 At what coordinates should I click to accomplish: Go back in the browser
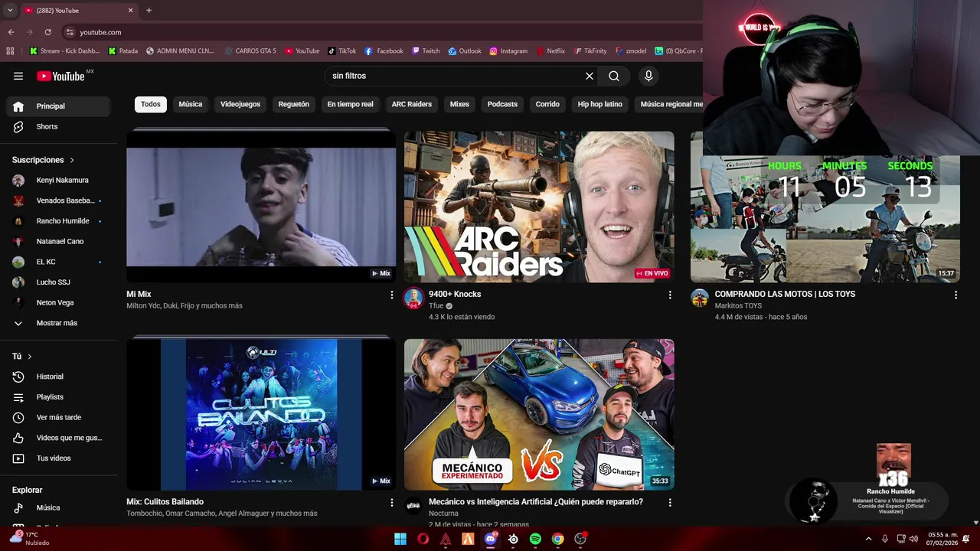pyautogui.click(x=11, y=32)
